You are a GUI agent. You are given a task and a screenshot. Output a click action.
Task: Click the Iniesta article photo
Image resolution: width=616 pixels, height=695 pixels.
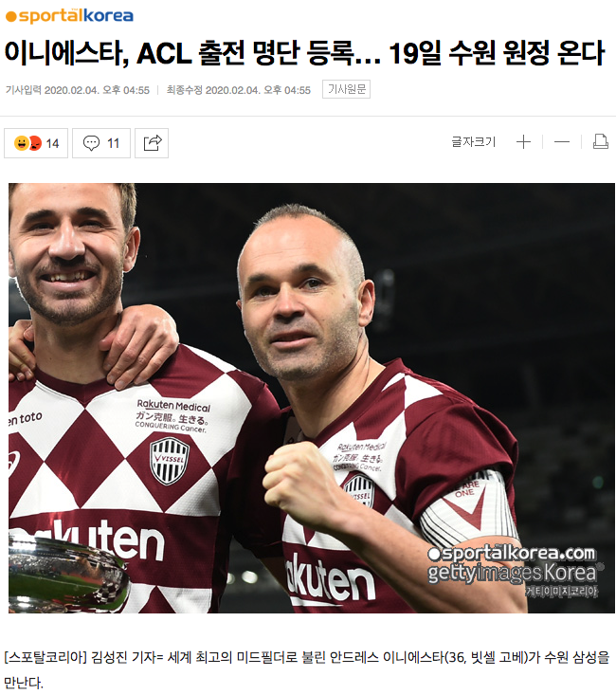[312, 398]
